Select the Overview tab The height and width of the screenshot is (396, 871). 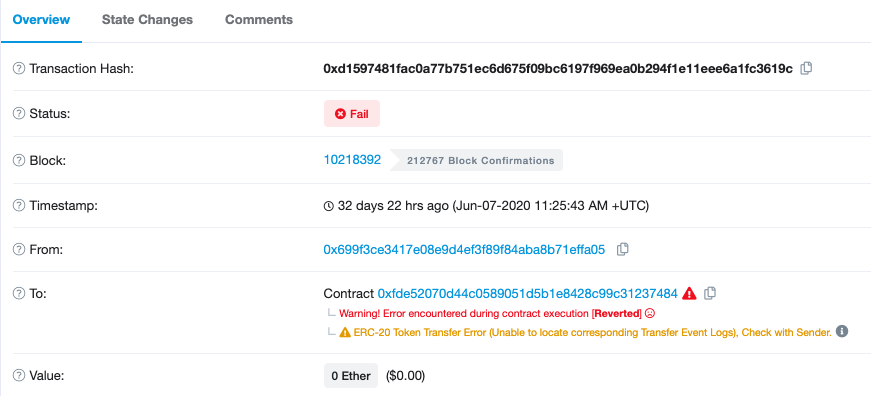click(41, 19)
